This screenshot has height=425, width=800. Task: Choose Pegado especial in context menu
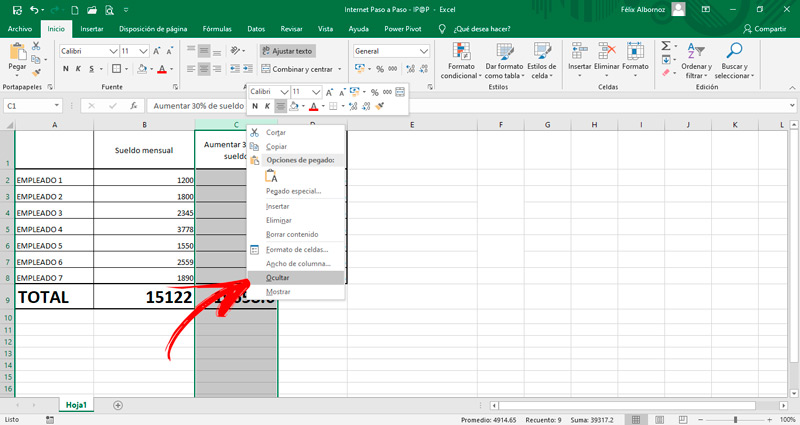[x=296, y=191]
